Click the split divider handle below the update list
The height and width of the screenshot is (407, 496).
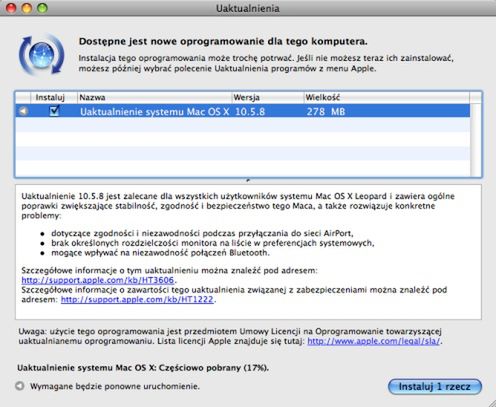pos(248,180)
